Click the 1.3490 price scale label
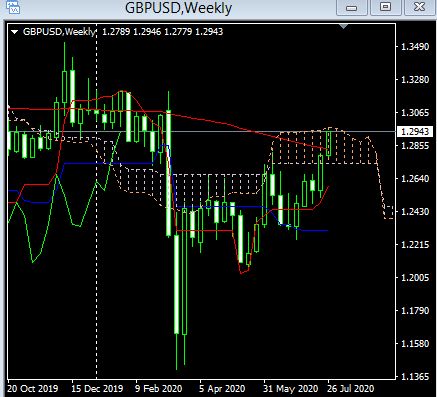 [x=415, y=47]
